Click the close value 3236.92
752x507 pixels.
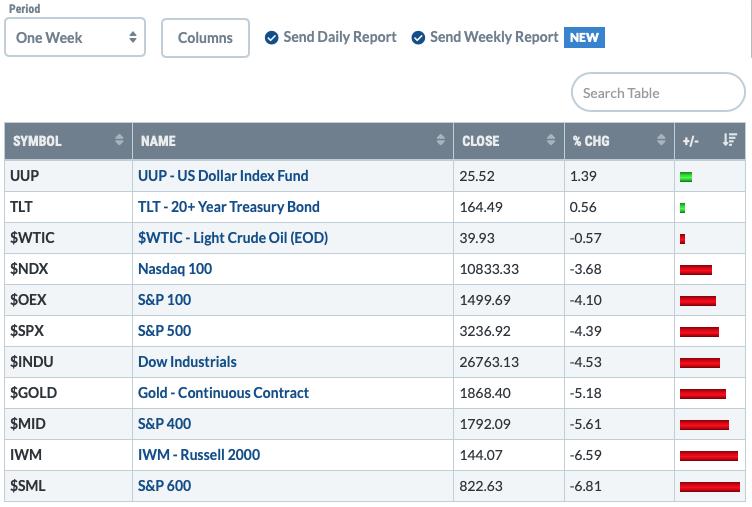tap(485, 331)
